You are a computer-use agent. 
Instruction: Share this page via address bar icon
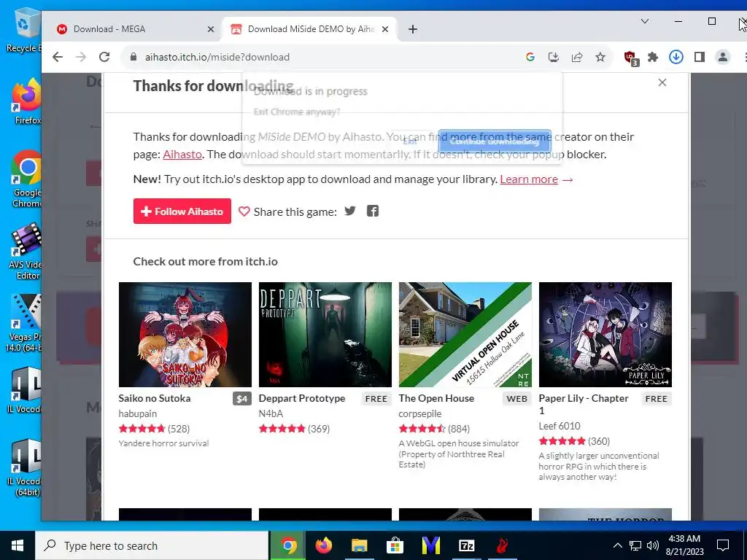(x=576, y=57)
